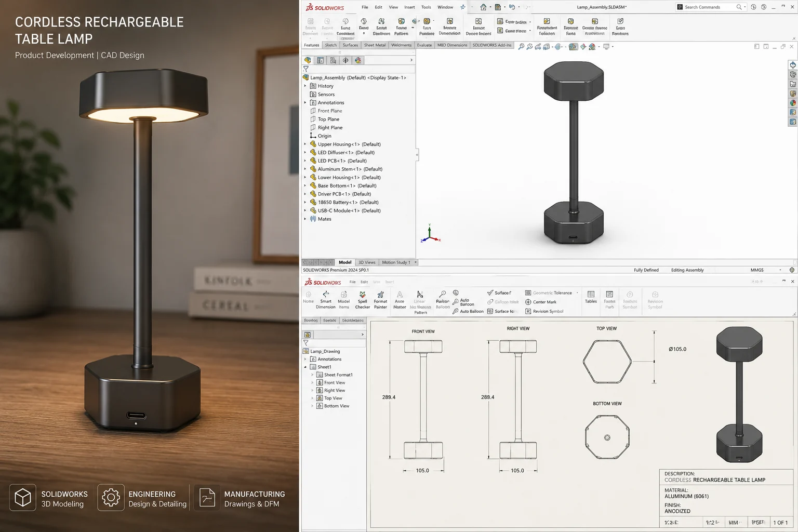This screenshot has width=798, height=532.
Task: Open FeatureManager design tree tab icon
Action: click(308, 60)
